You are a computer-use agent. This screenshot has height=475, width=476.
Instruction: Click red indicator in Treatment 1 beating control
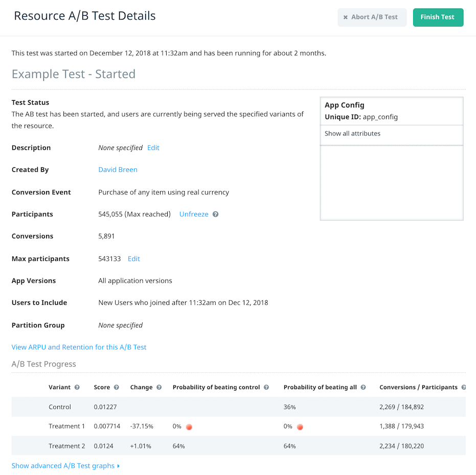point(189,427)
